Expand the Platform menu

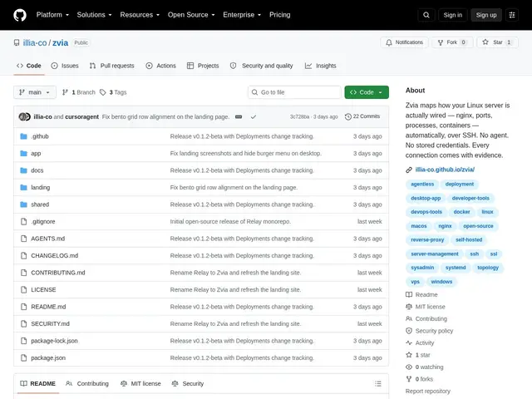pos(52,15)
